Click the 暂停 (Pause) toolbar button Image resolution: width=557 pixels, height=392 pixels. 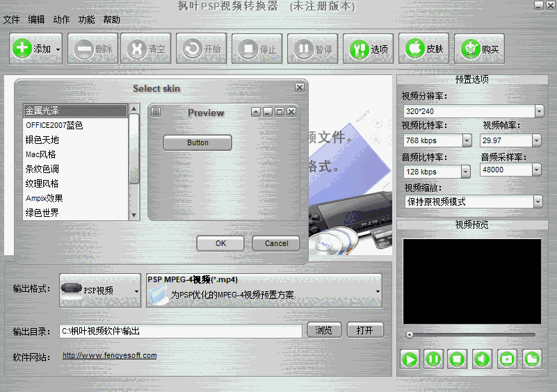pyautogui.click(x=313, y=49)
